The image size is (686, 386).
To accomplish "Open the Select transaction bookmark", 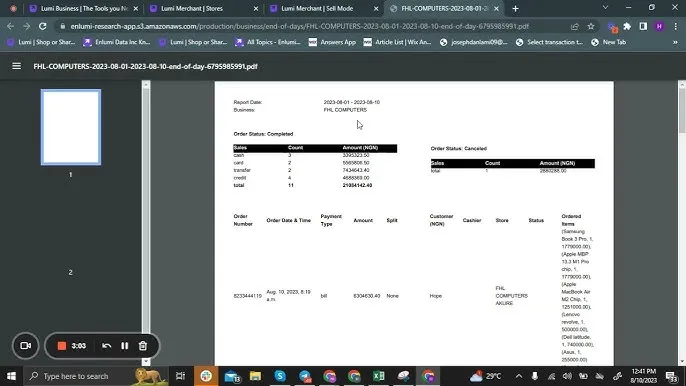I will [x=550, y=42].
